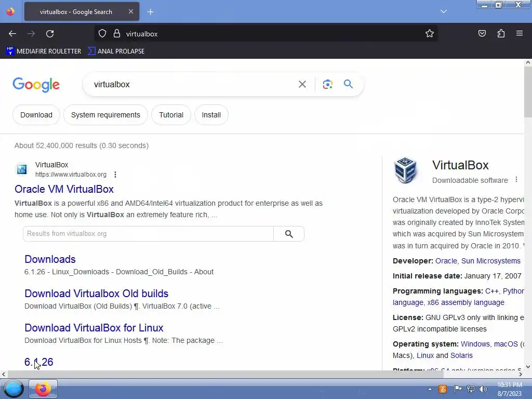Go back to the previous page

pos(12,34)
